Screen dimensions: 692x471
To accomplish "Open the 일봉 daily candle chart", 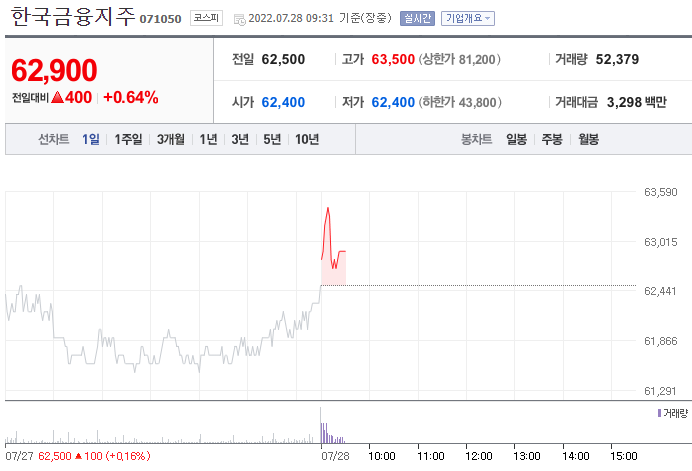I will click(516, 139).
